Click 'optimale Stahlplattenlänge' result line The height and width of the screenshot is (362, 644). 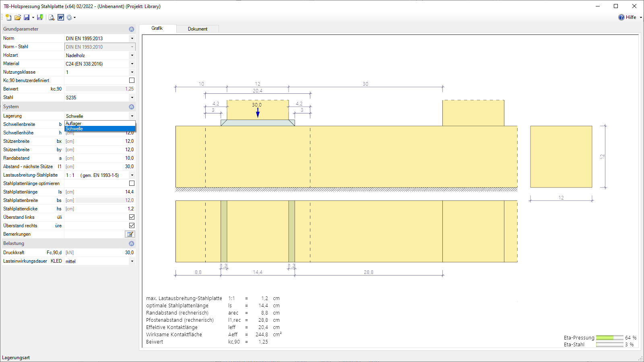pyautogui.click(x=213, y=306)
